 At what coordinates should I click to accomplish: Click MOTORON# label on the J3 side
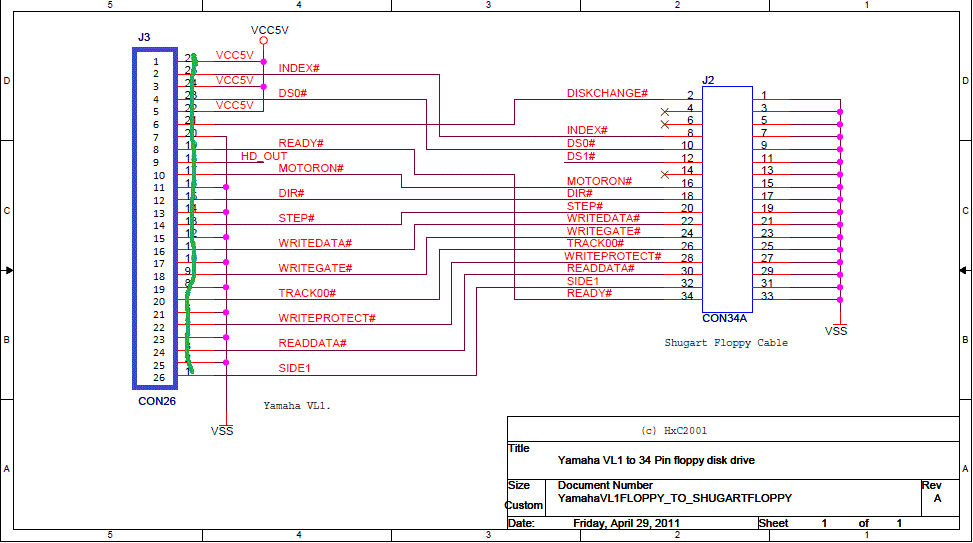tap(311, 168)
